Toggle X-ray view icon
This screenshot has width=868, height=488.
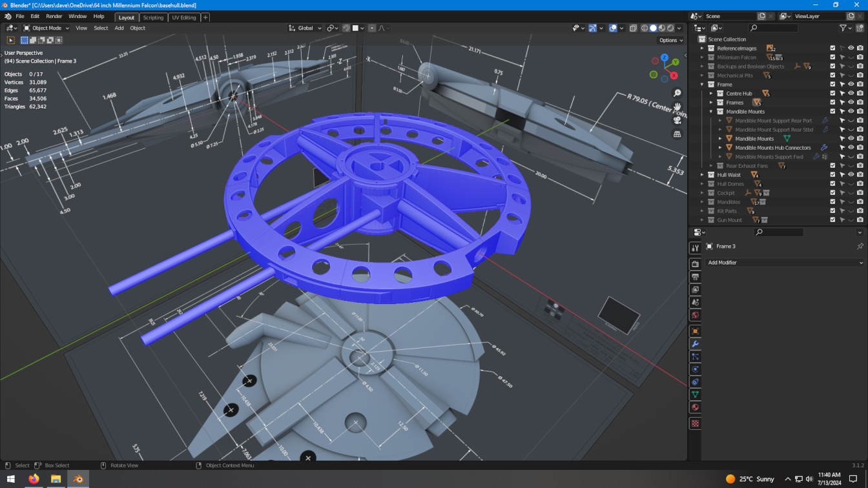coord(633,28)
